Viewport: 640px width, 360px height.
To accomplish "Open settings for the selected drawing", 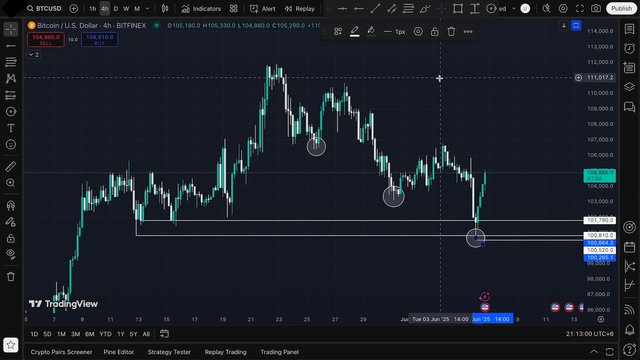I will 418,31.
